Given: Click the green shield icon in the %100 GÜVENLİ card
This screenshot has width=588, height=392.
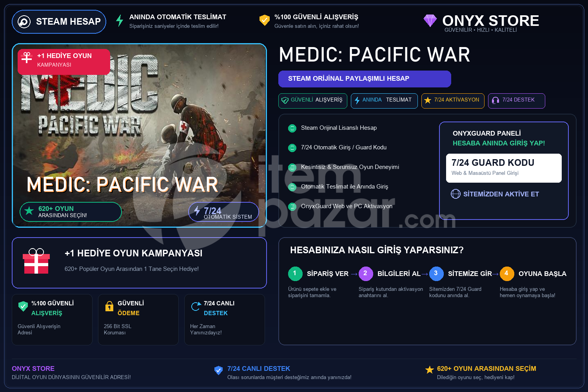Looking at the screenshot, I should pos(23,306).
